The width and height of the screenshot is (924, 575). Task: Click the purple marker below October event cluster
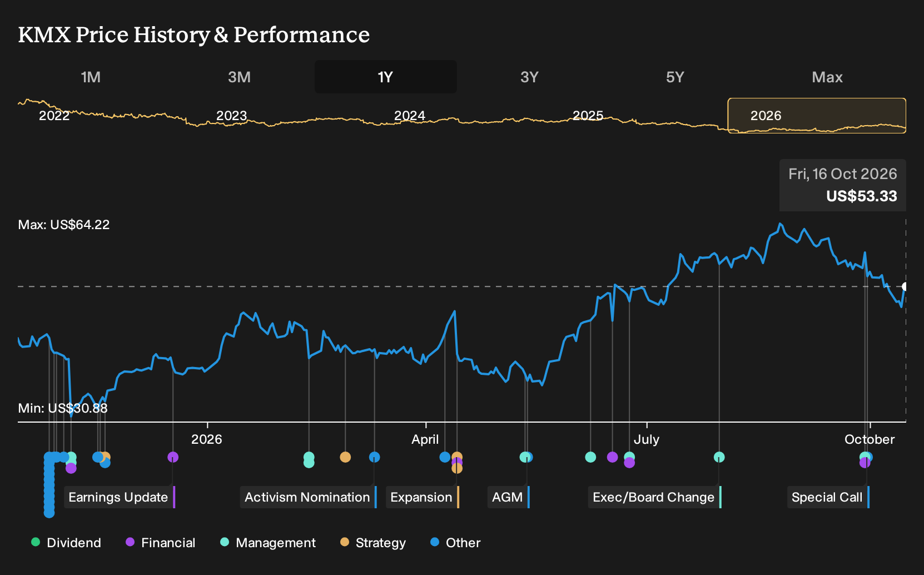coord(865,463)
